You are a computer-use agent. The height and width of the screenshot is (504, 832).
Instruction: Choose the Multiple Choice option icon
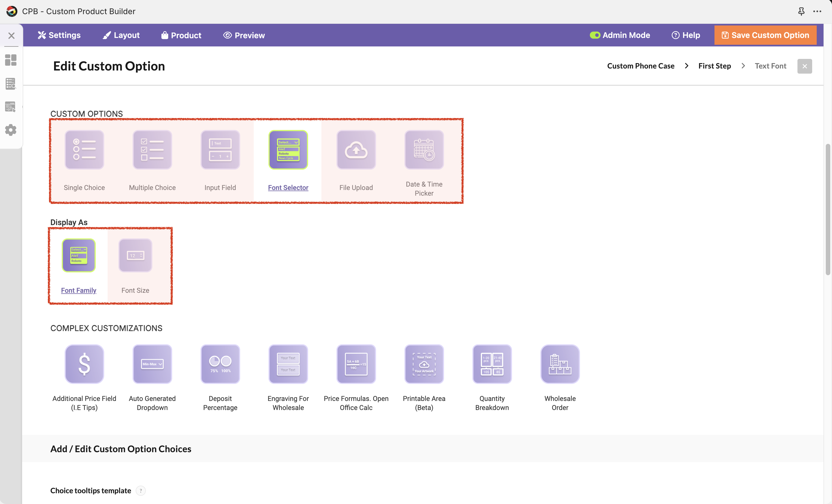click(x=152, y=150)
